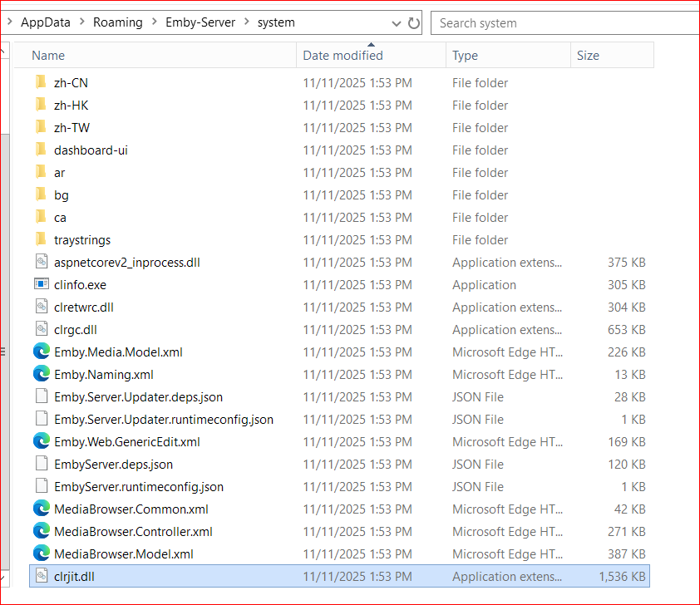Select the clrgc.dll file name
700x605 pixels.
tap(76, 330)
